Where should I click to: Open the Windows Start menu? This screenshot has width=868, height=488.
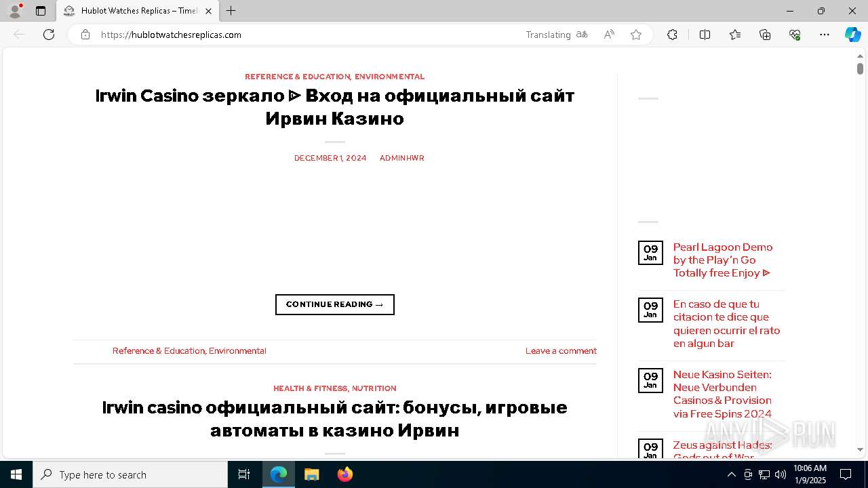click(x=16, y=474)
